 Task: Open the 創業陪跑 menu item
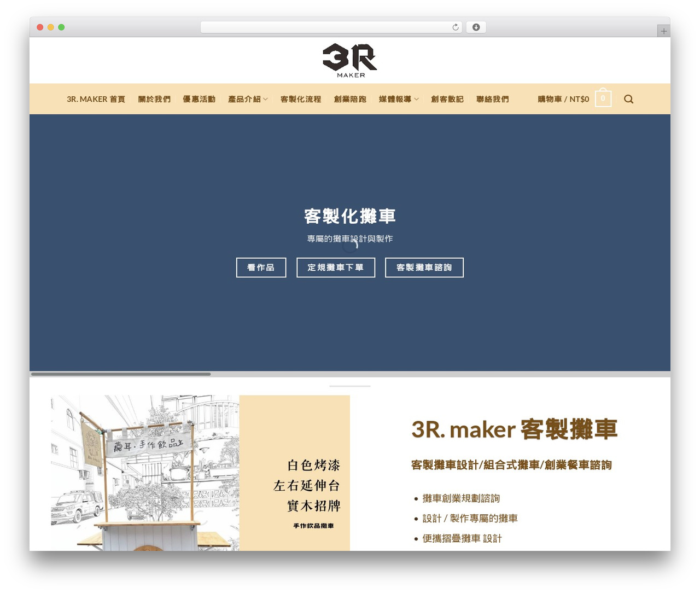pyautogui.click(x=350, y=99)
